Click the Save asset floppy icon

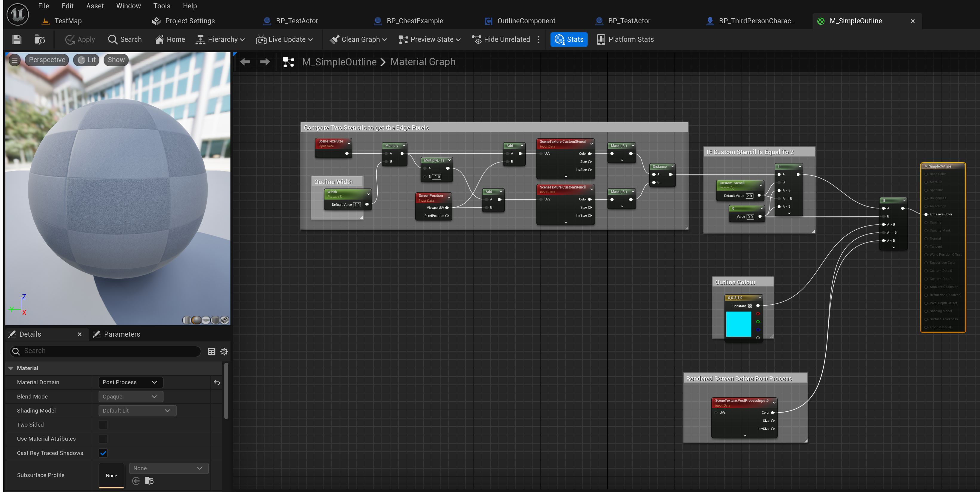(x=17, y=40)
